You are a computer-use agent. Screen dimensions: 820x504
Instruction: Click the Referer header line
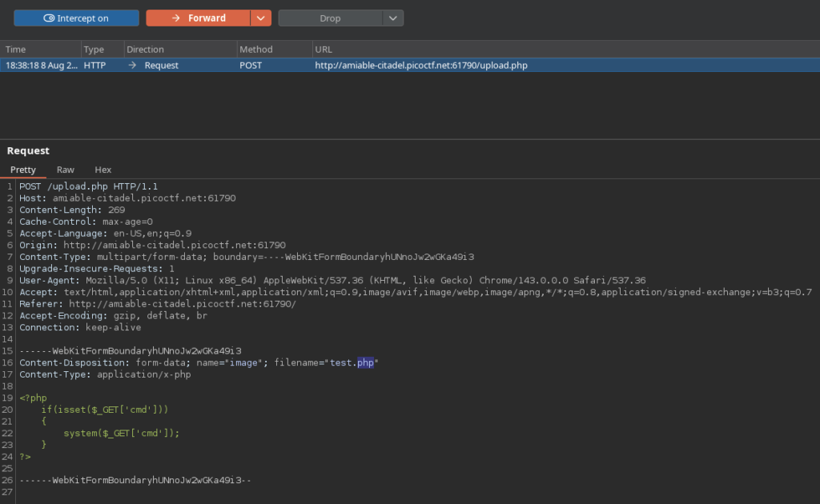click(x=158, y=304)
